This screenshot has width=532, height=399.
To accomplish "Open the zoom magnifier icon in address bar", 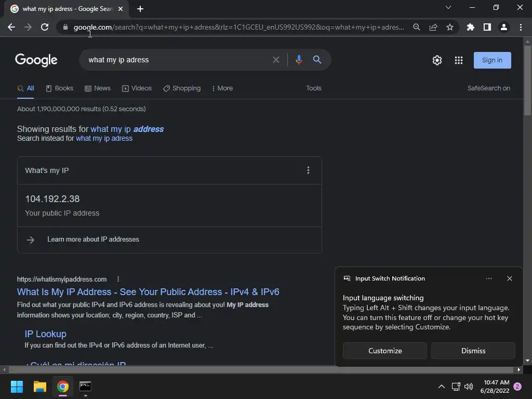I will [416, 27].
